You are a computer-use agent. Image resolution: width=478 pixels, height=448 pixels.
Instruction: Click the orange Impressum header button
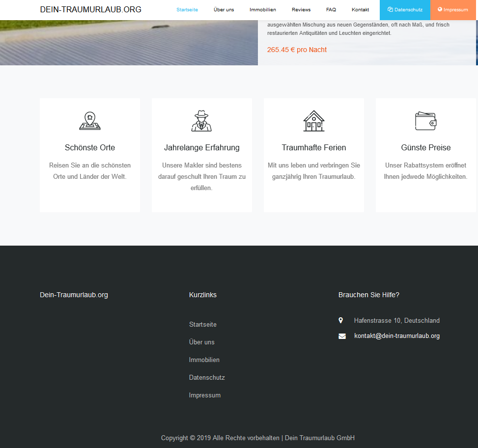(x=453, y=10)
